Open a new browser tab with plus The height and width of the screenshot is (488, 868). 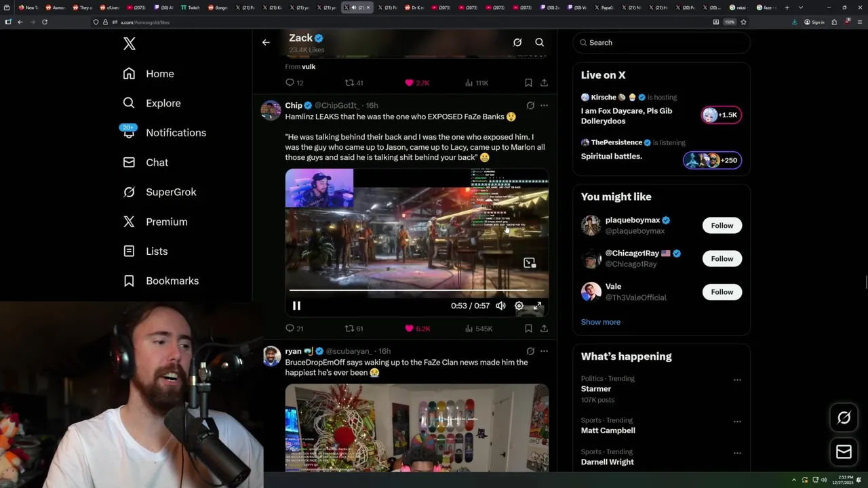tap(787, 7)
